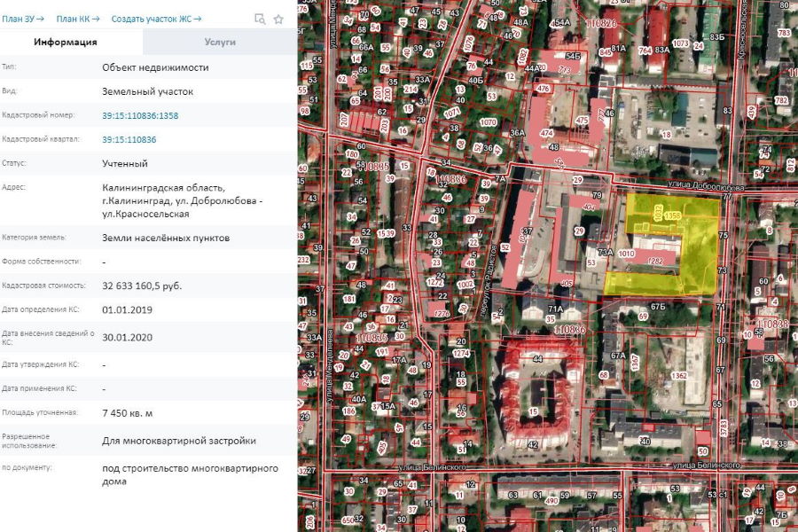798x532 pixels.
Task: Click parcel 1362 on the map
Action: click(x=679, y=376)
